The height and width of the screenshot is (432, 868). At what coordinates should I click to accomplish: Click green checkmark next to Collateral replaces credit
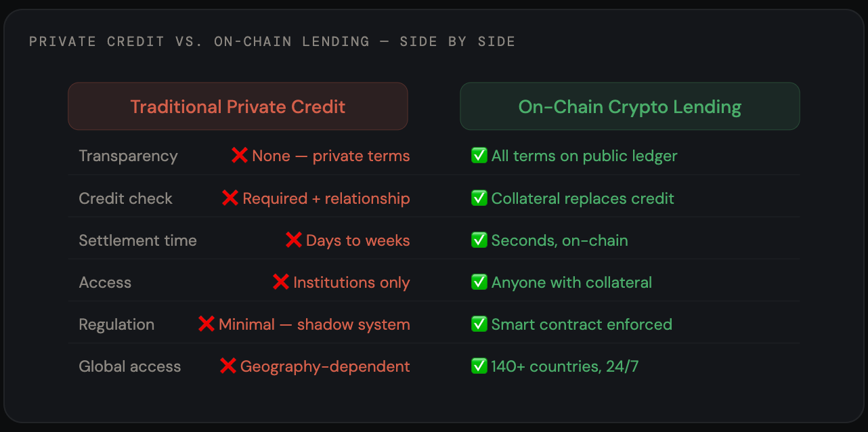[479, 198]
